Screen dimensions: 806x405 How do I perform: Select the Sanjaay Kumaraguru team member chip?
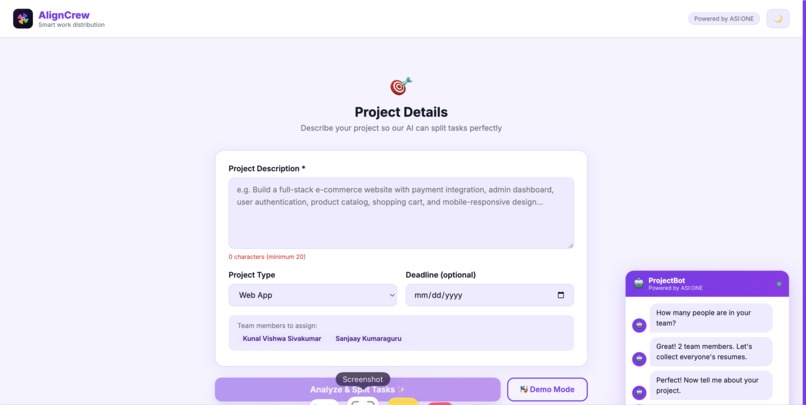[x=368, y=339]
